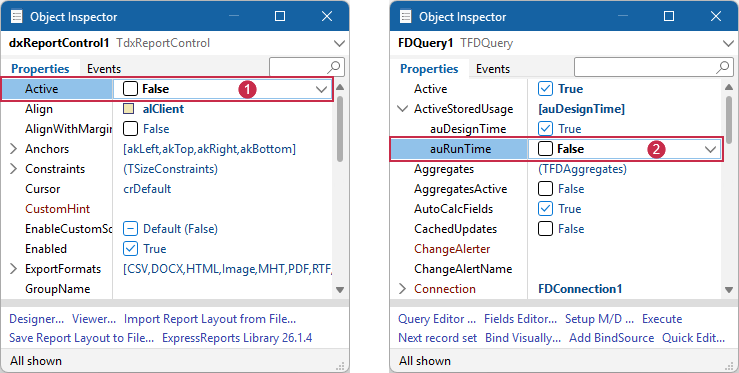Click the search field in FDQuery1 inspector
The width and height of the screenshot is (739, 373).
654,67
